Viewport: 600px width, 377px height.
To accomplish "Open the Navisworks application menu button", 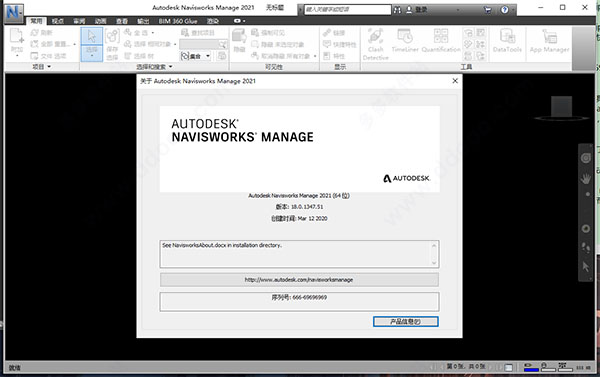I will coord(14,13).
